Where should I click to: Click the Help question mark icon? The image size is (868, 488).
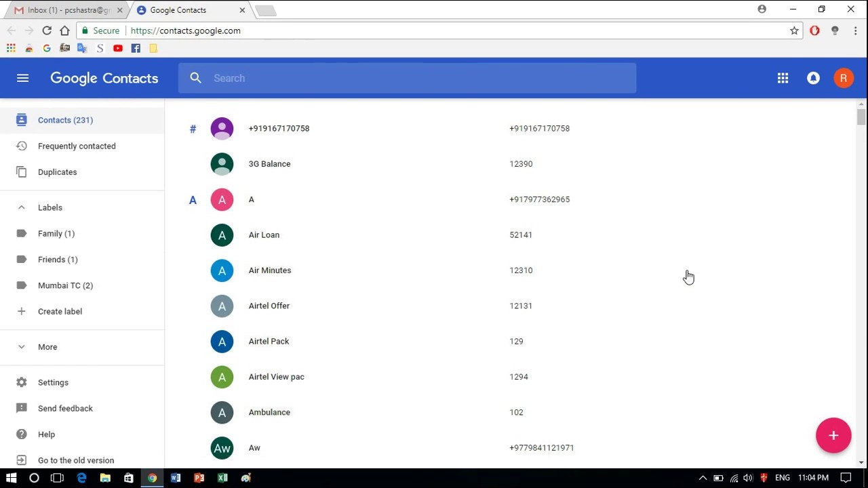point(22,434)
